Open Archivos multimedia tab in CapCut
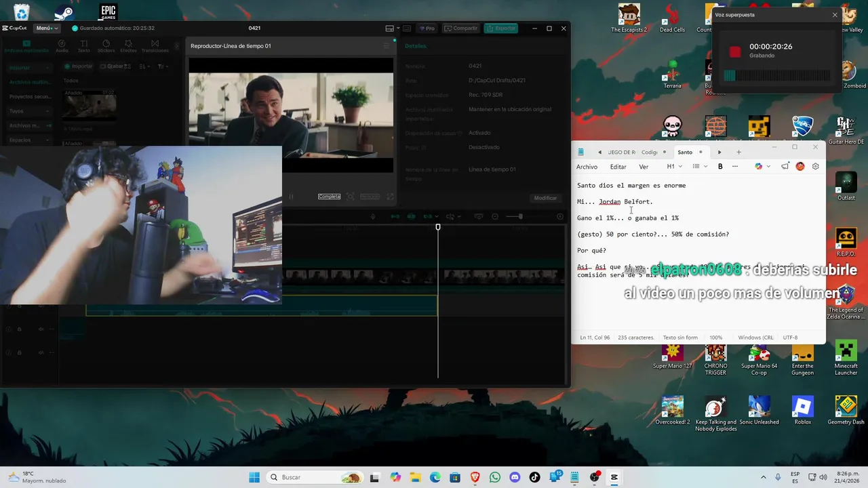Screen dimensions: 868x488 click(26, 46)
